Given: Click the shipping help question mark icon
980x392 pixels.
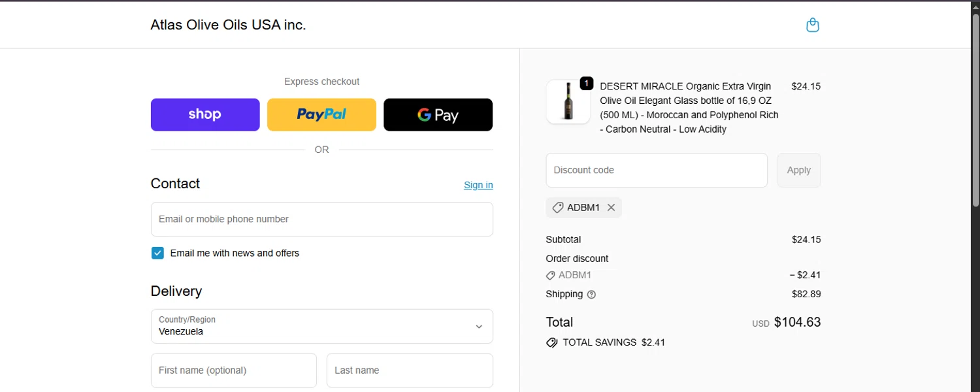Looking at the screenshot, I should tap(591, 295).
